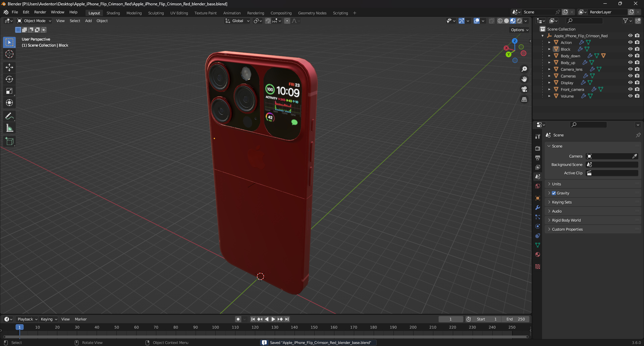
Task: Open the Object Mode dropdown
Action: [x=34, y=21]
